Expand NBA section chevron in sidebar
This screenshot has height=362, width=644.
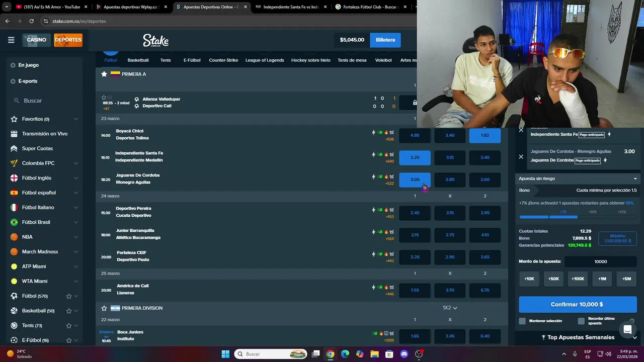(76, 237)
